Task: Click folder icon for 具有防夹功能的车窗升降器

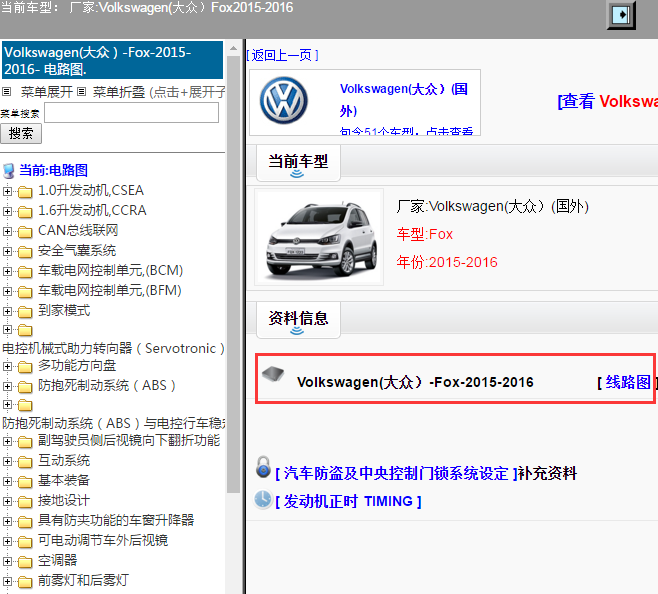Action: coord(25,522)
